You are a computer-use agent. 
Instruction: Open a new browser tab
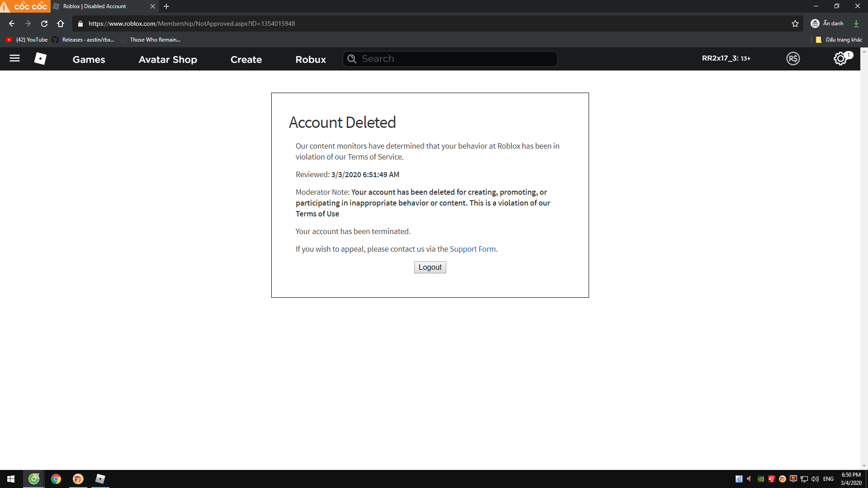166,6
